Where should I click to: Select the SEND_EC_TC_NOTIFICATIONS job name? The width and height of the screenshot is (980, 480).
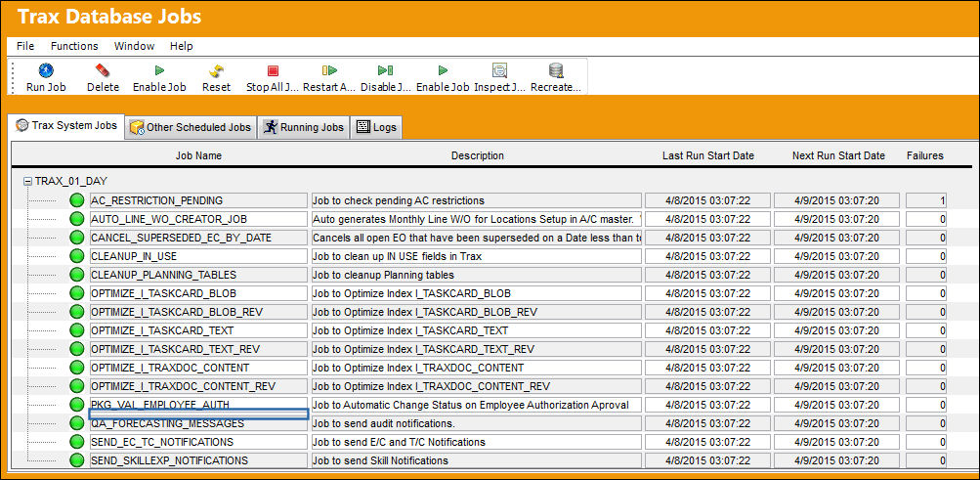198,442
